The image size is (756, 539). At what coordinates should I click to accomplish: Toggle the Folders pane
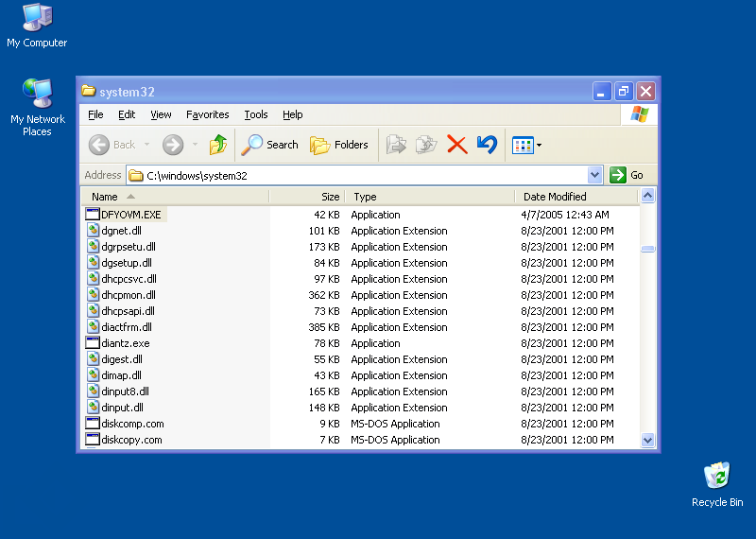click(339, 145)
